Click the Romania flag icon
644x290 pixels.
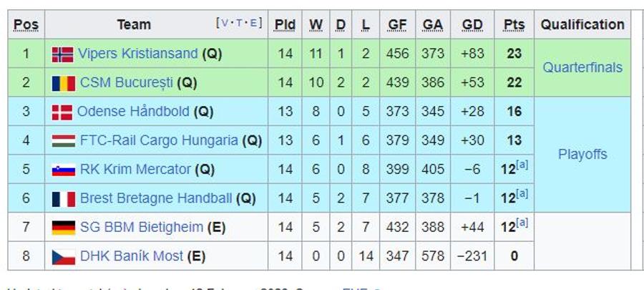(63, 83)
